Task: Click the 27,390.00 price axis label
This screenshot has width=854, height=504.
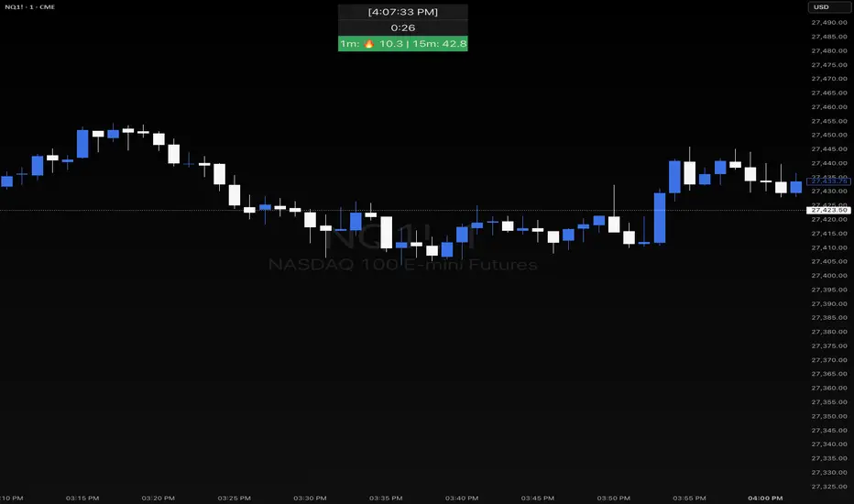Action: [829, 303]
